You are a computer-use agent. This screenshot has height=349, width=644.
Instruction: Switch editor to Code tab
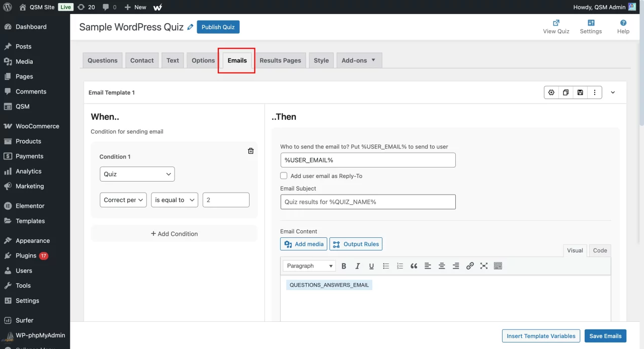coord(600,250)
